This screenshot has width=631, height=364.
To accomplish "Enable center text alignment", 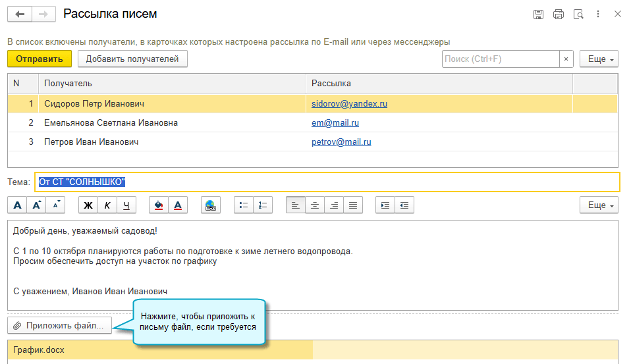I will (315, 205).
